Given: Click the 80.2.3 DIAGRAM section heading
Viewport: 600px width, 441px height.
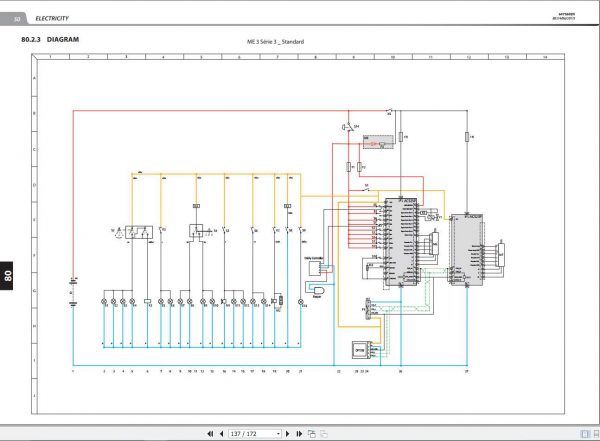Looking at the screenshot, I should tap(50, 39).
